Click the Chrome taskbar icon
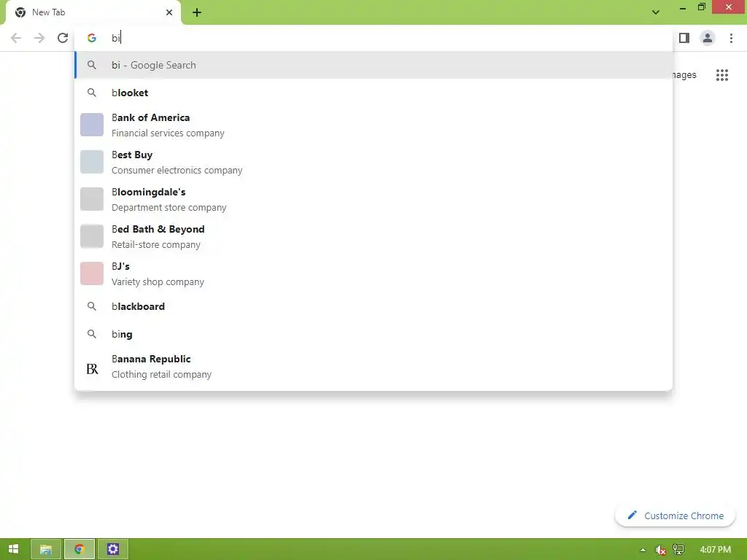Image resolution: width=747 pixels, height=560 pixels. pyautogui.click(x=79, y=549)
